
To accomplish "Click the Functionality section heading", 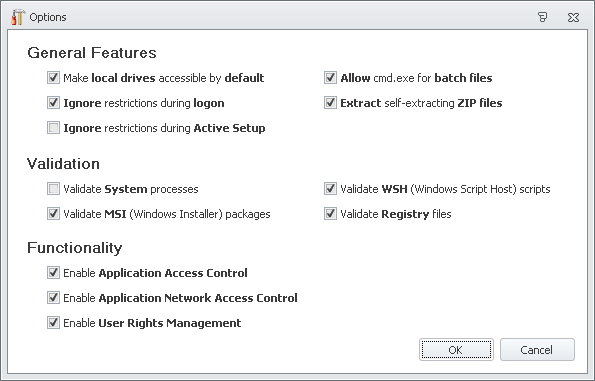I will (x=75, y=248).
